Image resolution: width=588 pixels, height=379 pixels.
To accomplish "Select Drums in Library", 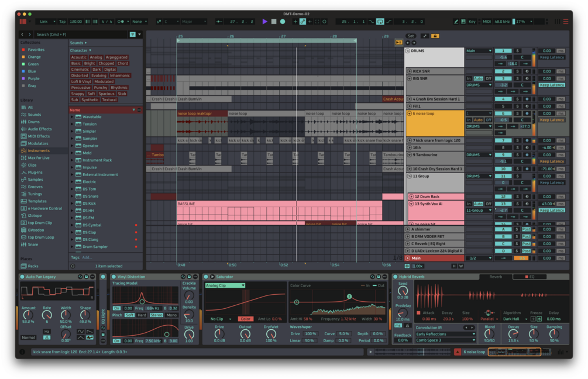I will point(33,122).
